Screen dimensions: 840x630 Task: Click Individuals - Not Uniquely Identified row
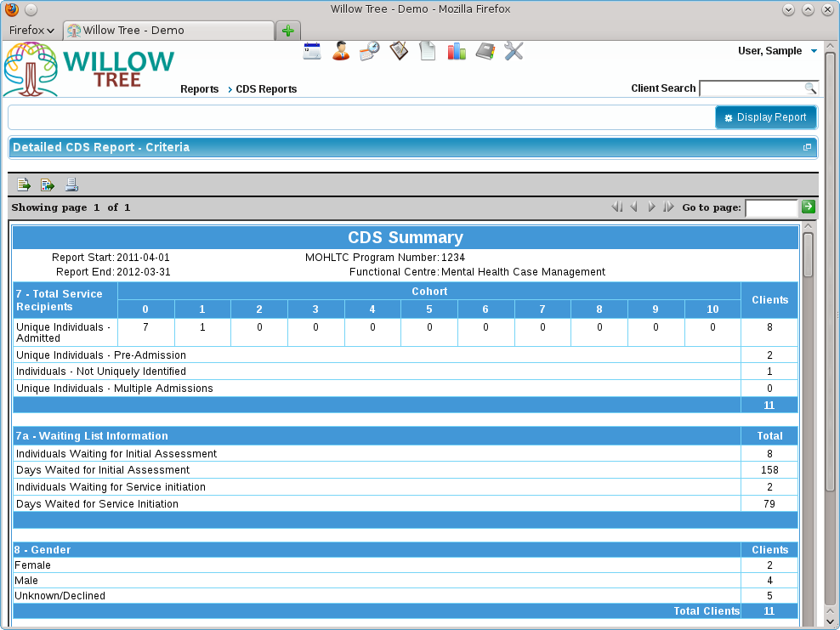(405, 372)
